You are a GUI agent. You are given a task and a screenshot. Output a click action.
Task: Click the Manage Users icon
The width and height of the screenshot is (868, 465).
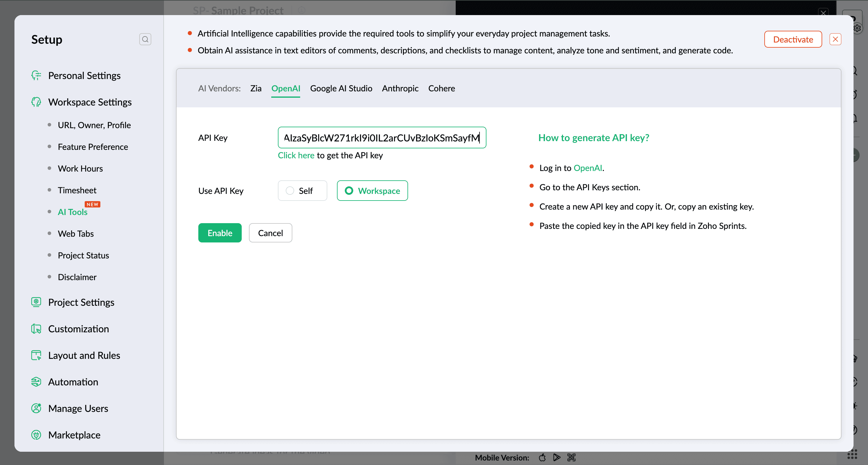click(x=36, y=408)
